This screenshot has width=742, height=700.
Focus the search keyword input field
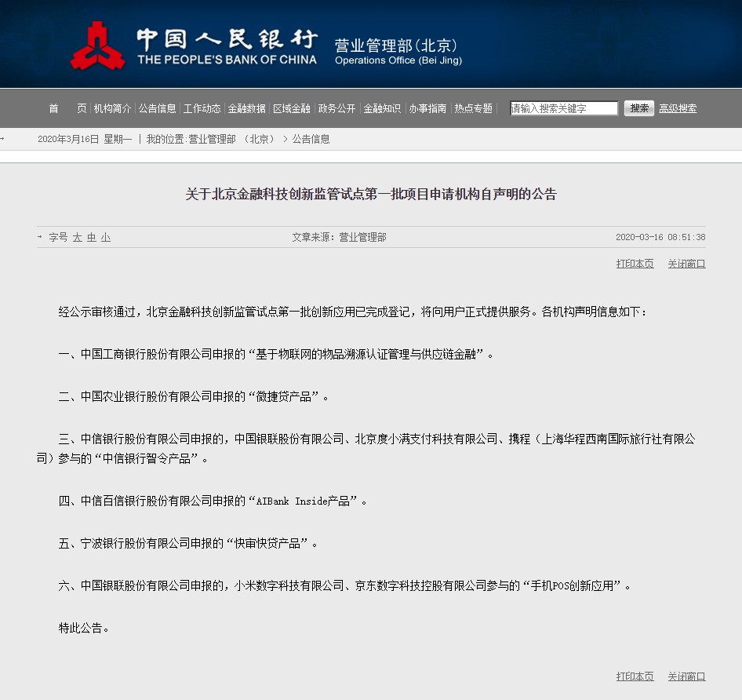point(564,108)
